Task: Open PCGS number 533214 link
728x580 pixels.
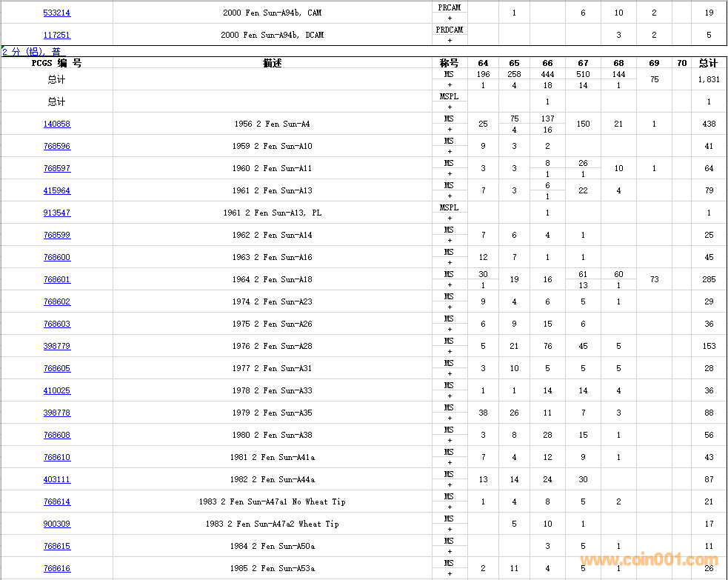Action: pos(57,13)
